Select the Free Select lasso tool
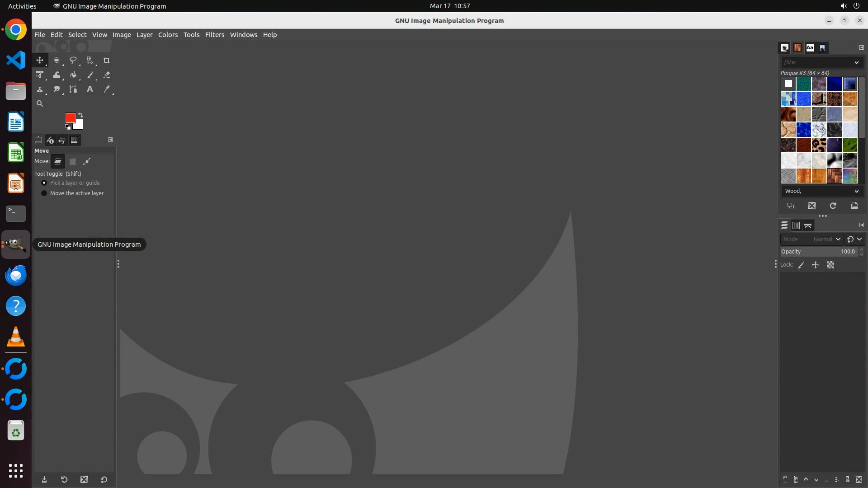Screen dimensions: 868x488 [73, 60]
